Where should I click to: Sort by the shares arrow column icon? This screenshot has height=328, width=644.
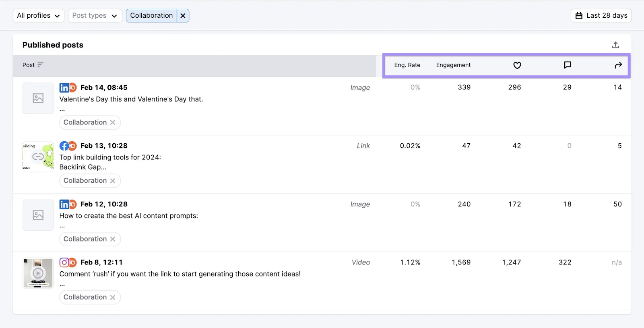click(x=618, y=65)
